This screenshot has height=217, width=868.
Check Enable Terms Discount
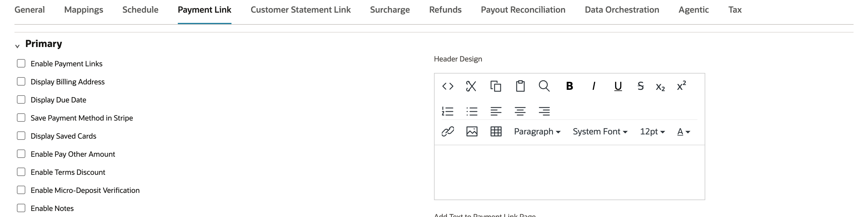click(21, 172)
